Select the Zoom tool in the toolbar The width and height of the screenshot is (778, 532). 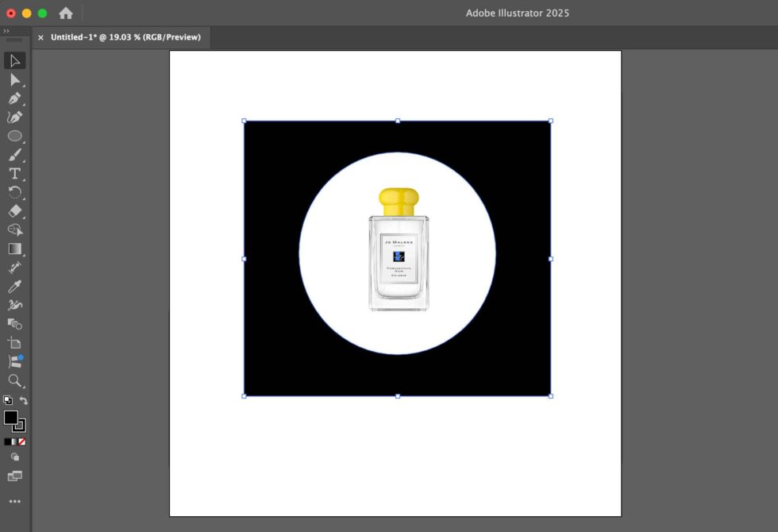point(13,380)
